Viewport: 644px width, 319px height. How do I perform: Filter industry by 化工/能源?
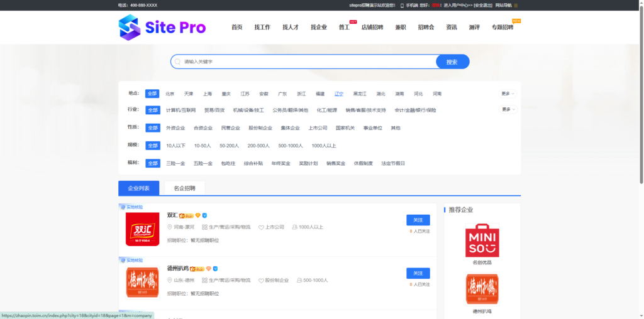[x=327, y=111]
